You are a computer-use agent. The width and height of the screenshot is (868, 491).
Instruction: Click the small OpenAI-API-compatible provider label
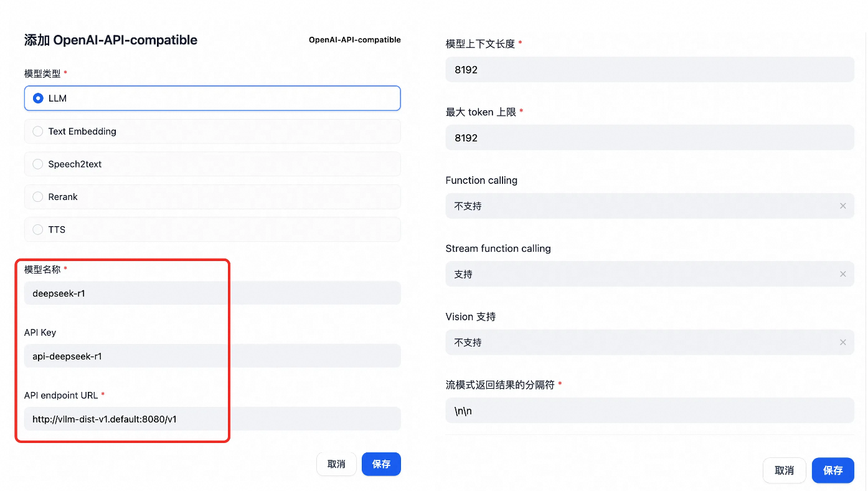pos(355,40)
